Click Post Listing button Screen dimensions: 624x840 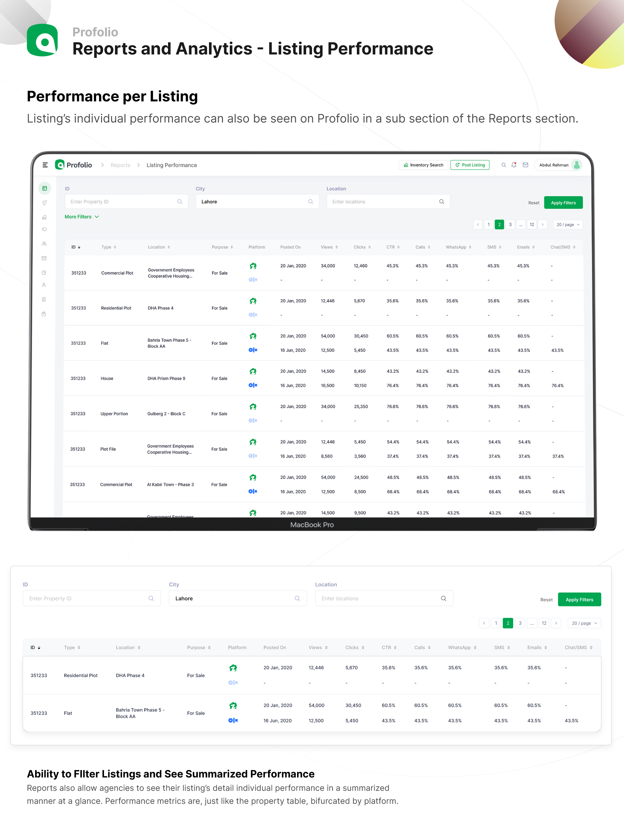[470, 165]
